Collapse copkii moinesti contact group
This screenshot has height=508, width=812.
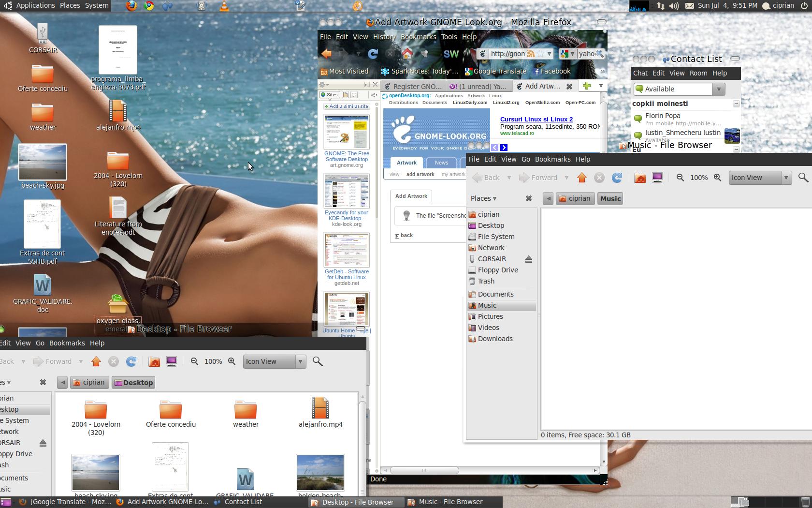click(736, 104)
